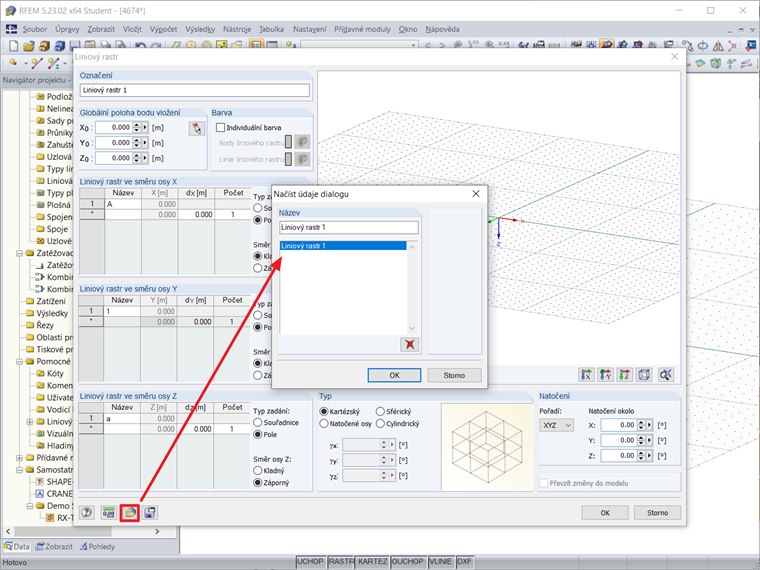This screenshot has height=570, width=760.
Task: Set preview view in Y direction
Action: [x=606, y=375]
